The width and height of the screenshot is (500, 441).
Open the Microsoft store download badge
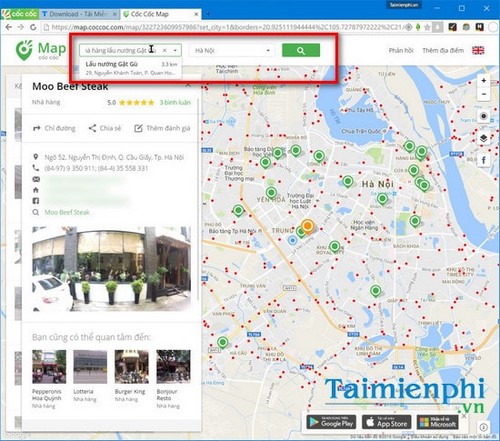438,423
